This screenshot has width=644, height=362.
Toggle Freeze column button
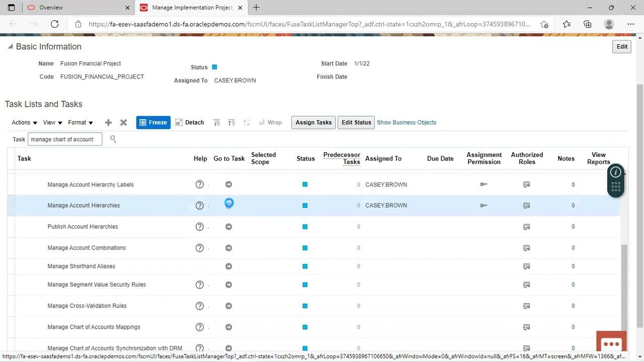point(153,123)
